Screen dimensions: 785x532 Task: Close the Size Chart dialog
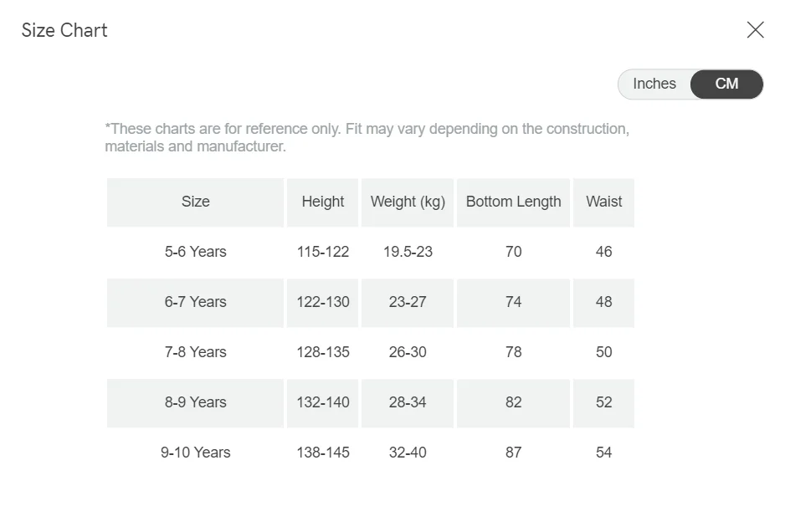point(755,30)
